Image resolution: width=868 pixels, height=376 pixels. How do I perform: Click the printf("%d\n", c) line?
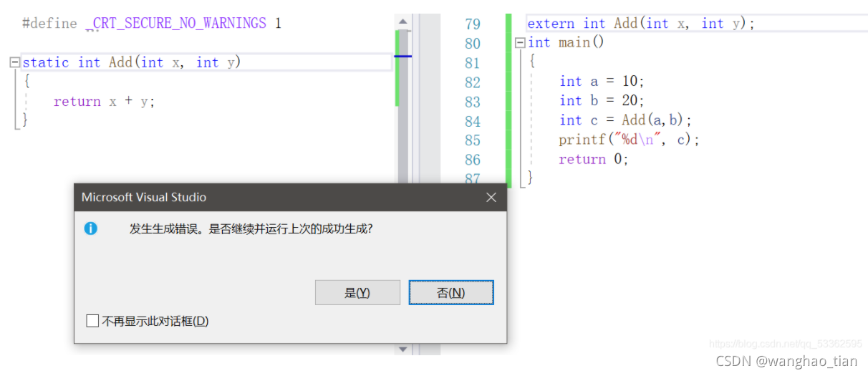(629, 140)
